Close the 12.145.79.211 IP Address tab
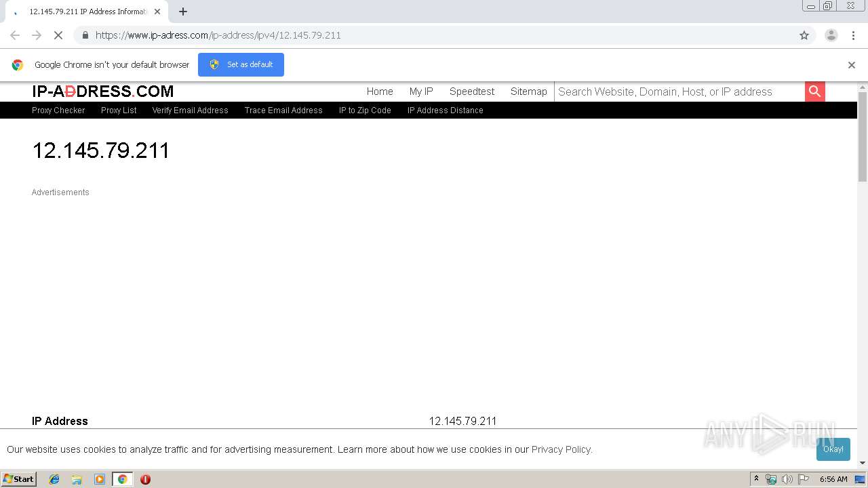Viewport: 868px width, 488px height. pyautogui.click(x=157, y=12)
